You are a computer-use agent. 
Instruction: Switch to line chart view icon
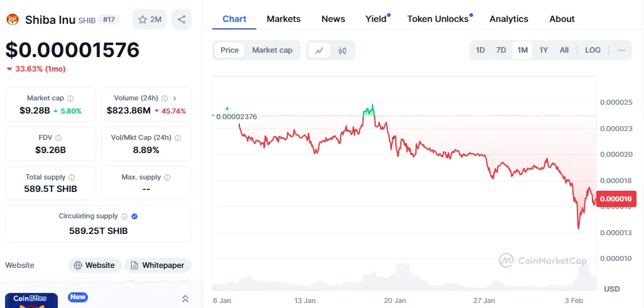tap(319, 50)
